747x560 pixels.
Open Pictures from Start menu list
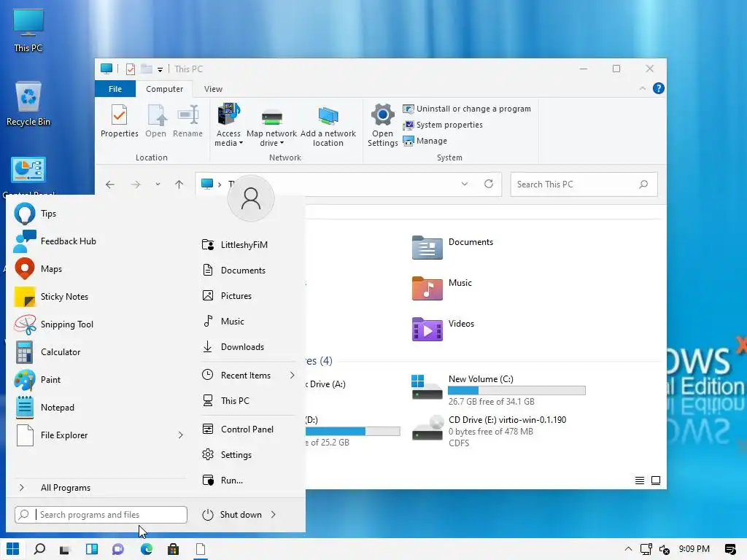pos(248,296)
